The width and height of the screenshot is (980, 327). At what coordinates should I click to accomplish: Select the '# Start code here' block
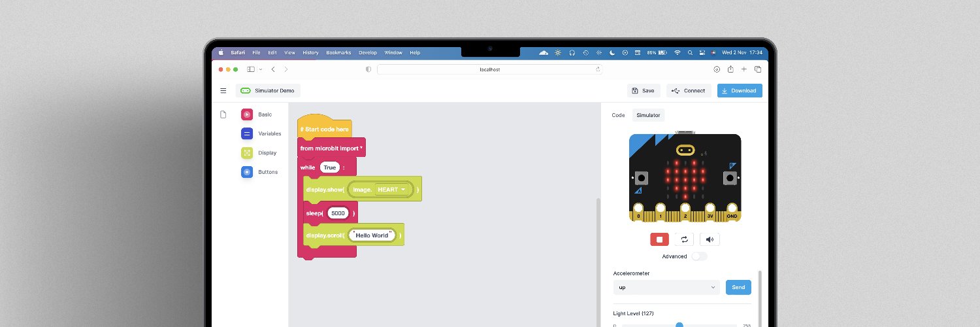click(325, 129)
